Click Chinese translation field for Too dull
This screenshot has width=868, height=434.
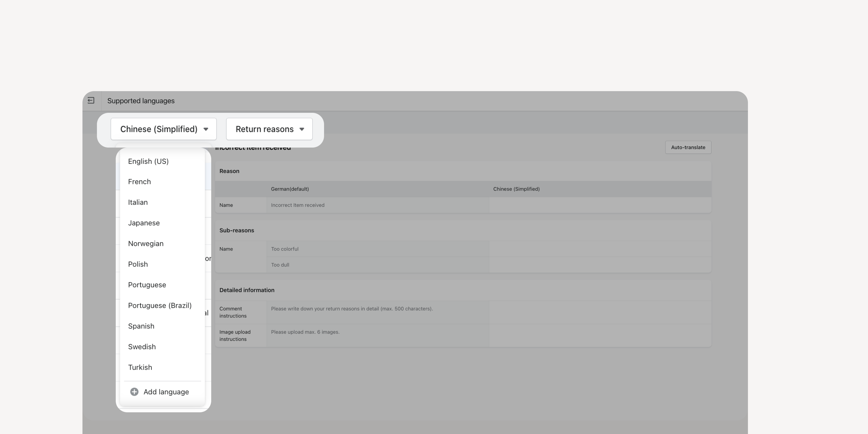(x=600, y=265)
